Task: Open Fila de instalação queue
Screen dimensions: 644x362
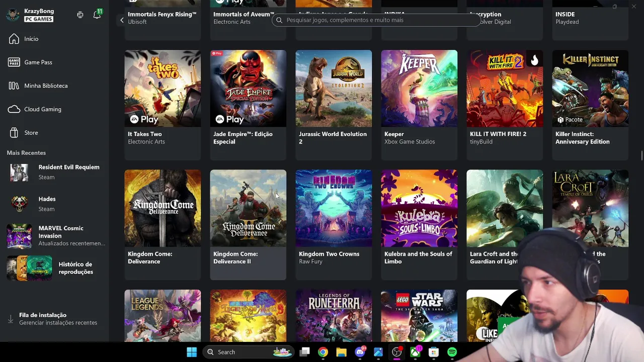Action: pyautogui.click(x=53, y=319)
